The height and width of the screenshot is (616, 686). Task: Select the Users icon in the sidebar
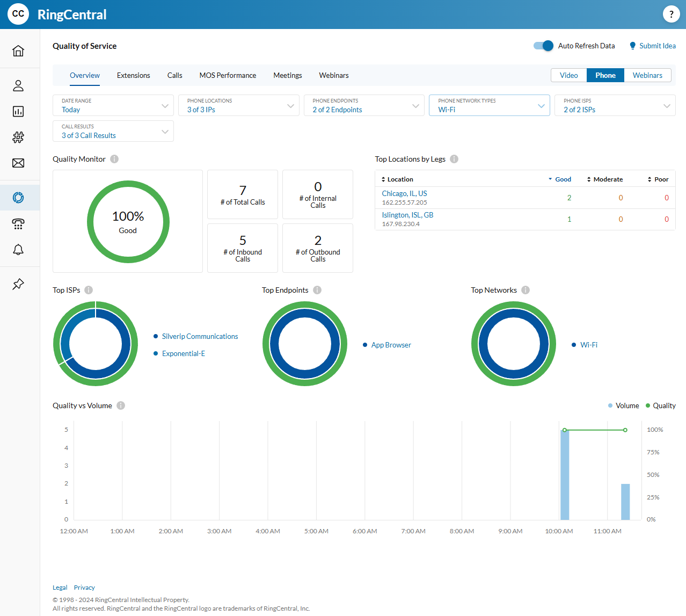click(18, 85)
